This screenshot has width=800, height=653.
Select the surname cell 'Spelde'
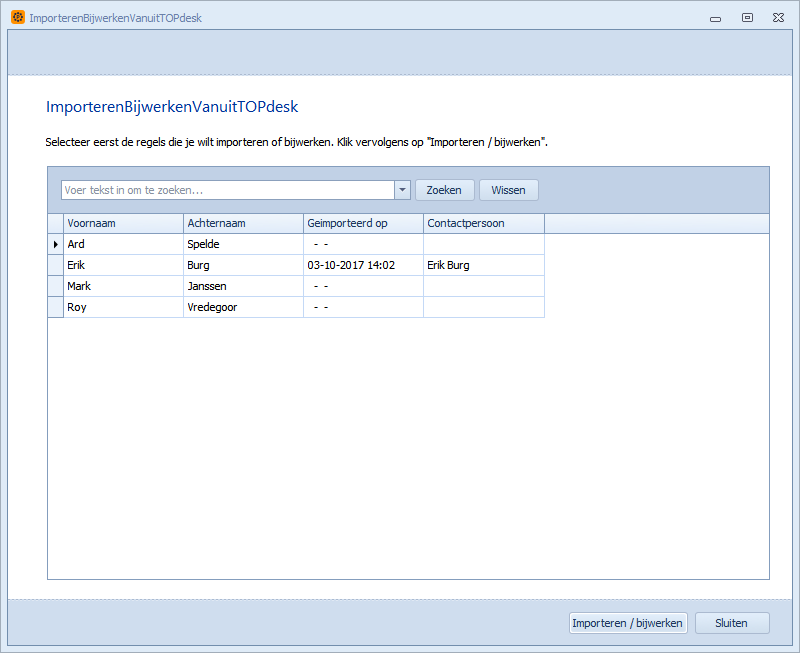coord(243,244)
